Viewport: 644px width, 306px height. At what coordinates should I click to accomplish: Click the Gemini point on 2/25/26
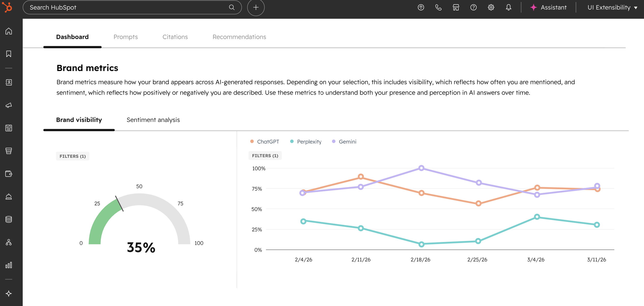[479, 183]
